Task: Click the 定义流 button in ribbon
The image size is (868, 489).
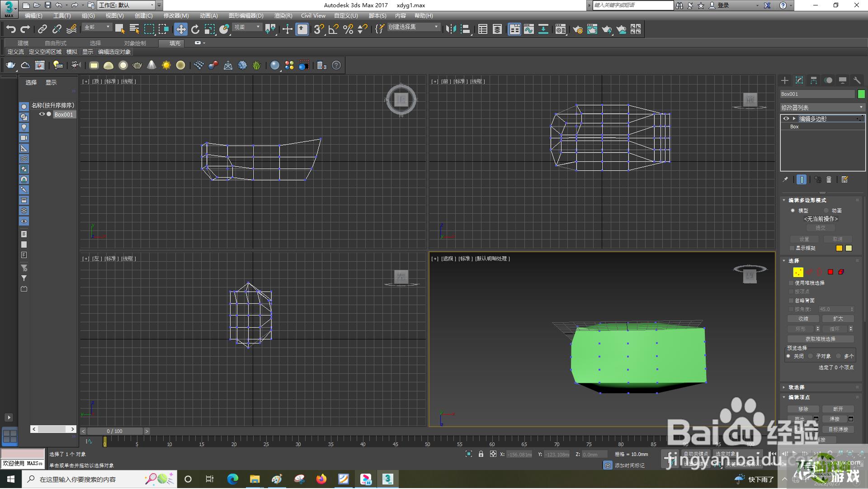Action: point(16,52)
